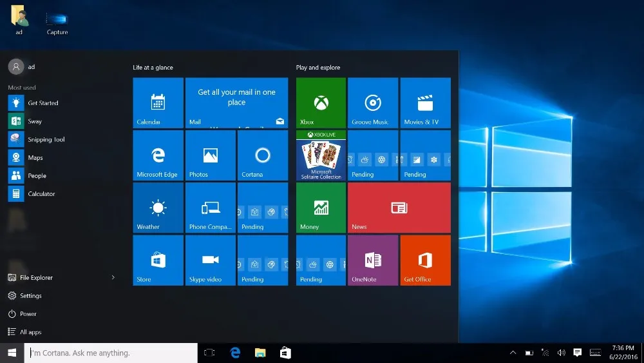Expand File Explorer jump list arrow

[x=113, y=277]
